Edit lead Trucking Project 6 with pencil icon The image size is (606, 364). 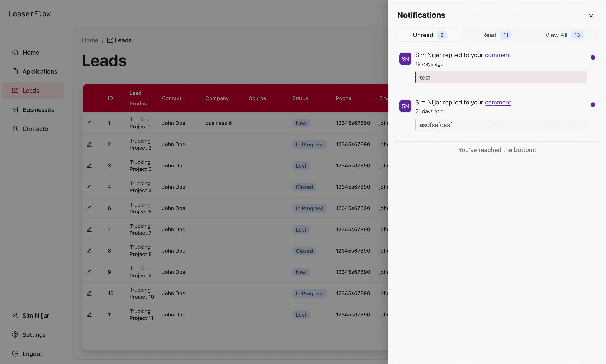coord(89,208)
